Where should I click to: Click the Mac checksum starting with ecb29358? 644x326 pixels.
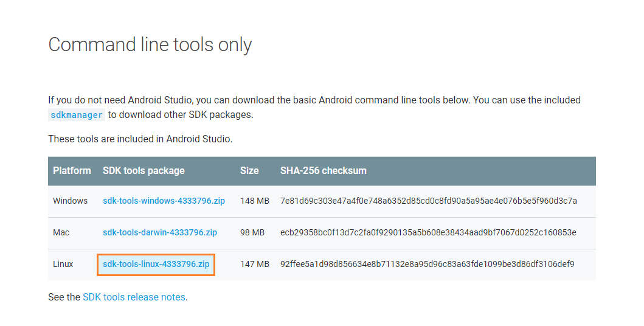coord(428,232)
